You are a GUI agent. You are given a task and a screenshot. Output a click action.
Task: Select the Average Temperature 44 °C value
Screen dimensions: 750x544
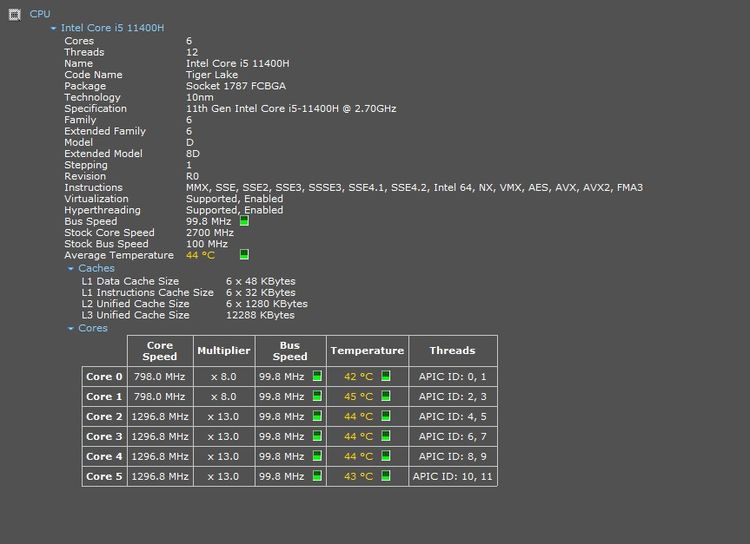tap(200, 255)
